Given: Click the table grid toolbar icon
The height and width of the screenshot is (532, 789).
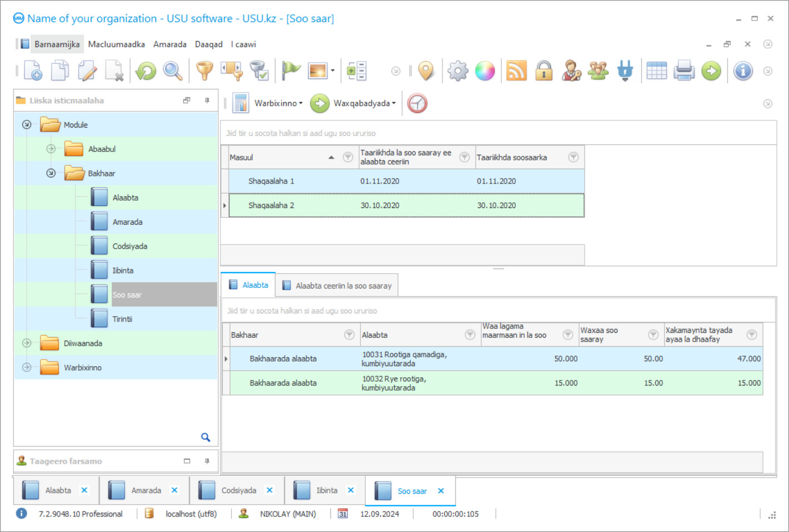Looking at the screenshot, I should click(x=657, y=71).
